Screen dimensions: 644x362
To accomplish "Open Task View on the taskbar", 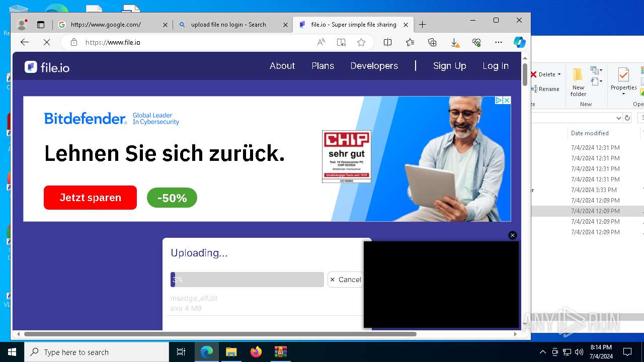I will (181, 352).
